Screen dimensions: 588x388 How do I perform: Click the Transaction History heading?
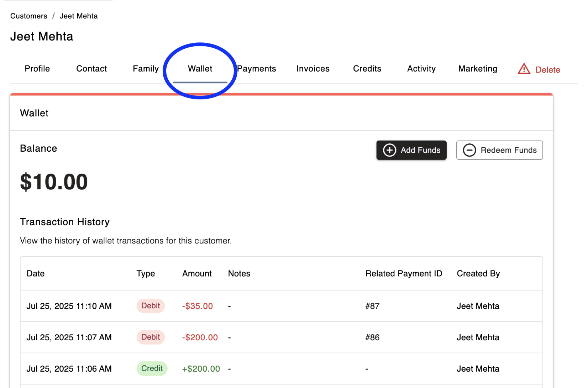point(65,222)
